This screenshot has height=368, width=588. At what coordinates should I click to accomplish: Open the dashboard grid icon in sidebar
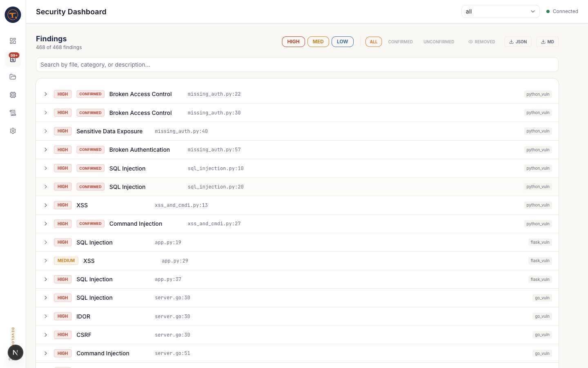tap(13, 41)
